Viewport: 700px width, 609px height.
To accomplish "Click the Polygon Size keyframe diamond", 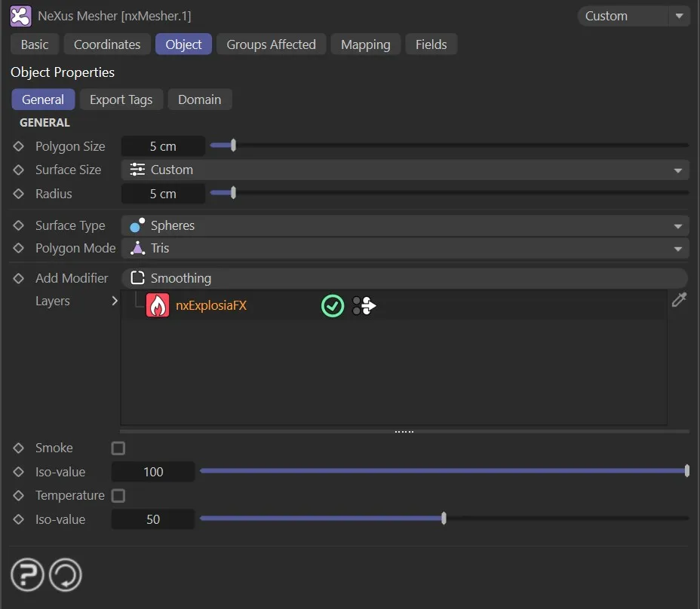I will (19, 146).
